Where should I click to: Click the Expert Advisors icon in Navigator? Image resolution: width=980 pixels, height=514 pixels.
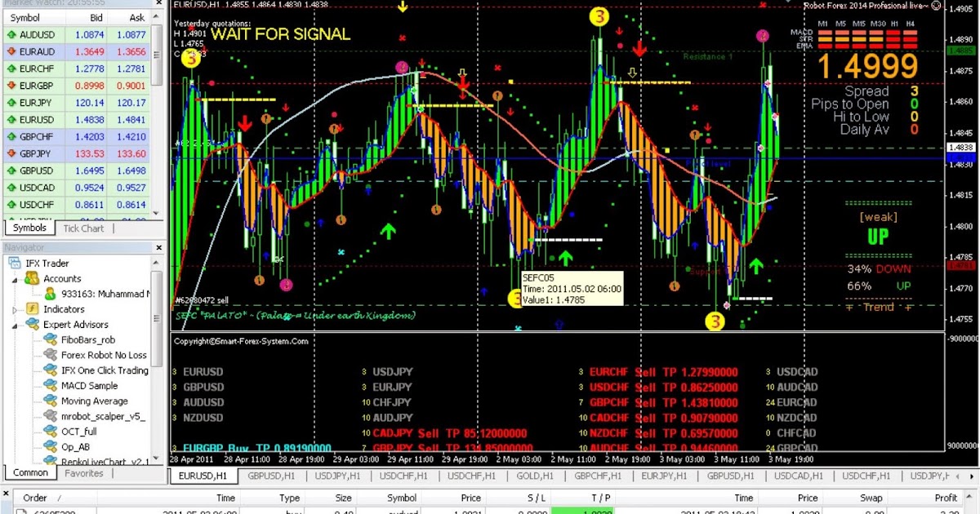coord(32,325)
